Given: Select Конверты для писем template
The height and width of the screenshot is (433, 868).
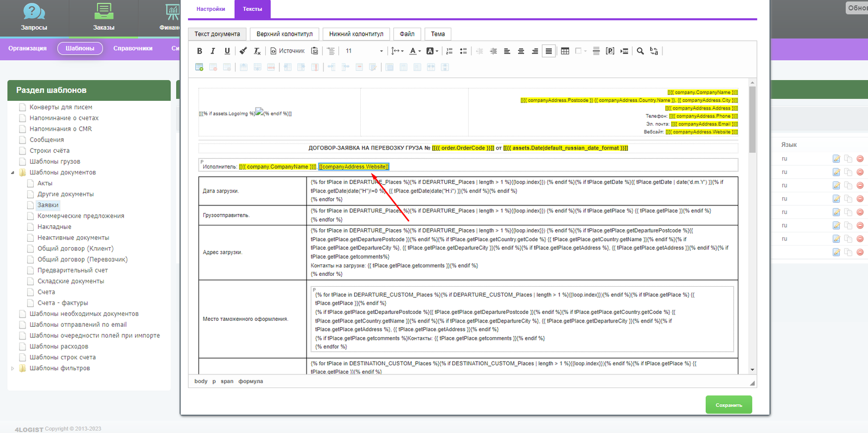Looking at the screenshot, I should tap(61, 107).
